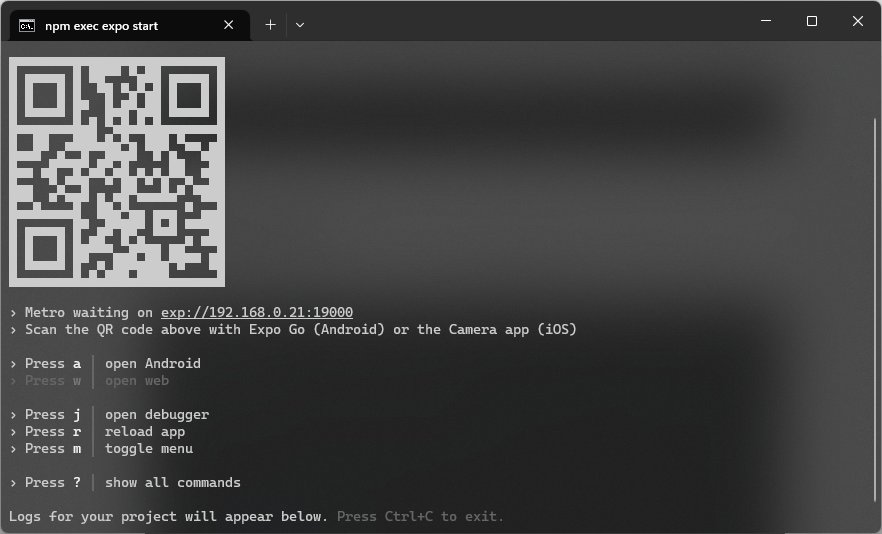This screenshot has height=534, width=882.
Task: Click the 'Press ?' text
Action: 53,483
